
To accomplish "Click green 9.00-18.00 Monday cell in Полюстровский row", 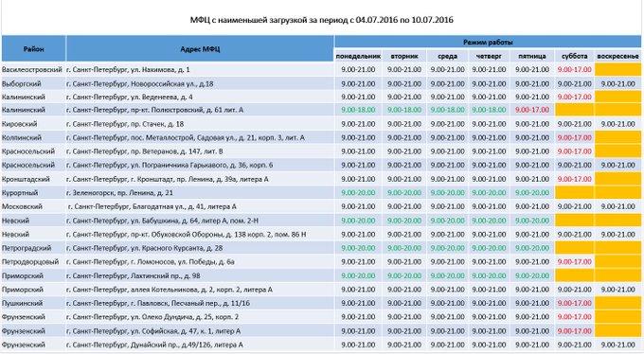I will [x=358, y=110].
